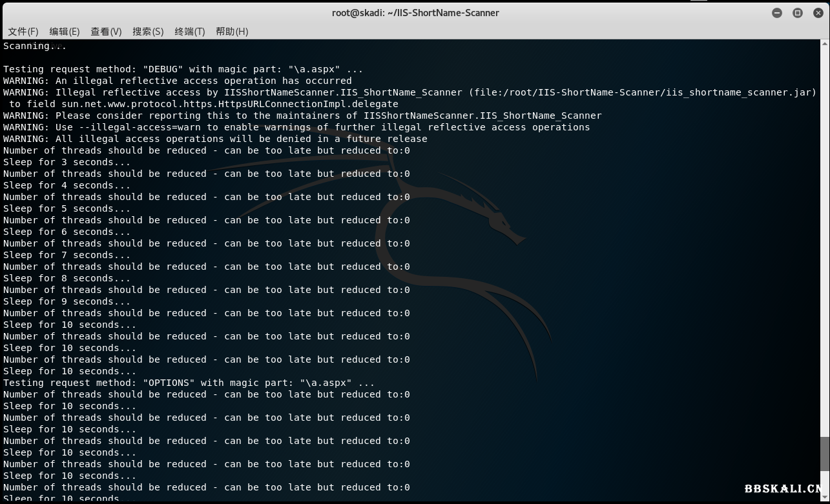Open the 文件(F) menu
Viewport: 830px width, 504px height.
pos(23,31)
